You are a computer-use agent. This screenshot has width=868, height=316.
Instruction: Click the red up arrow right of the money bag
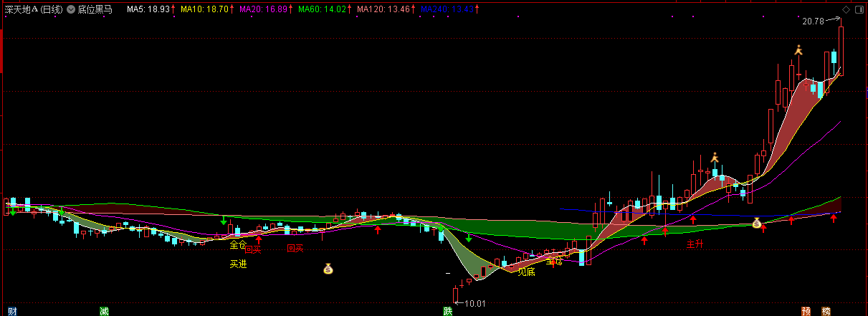pyautogui.click(x=763, y=229)
